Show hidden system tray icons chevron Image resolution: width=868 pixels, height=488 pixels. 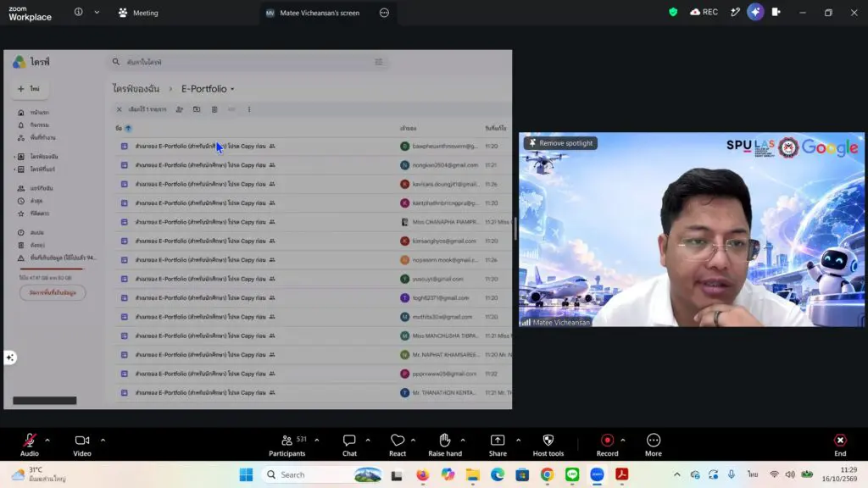click(x=677, y=474)
